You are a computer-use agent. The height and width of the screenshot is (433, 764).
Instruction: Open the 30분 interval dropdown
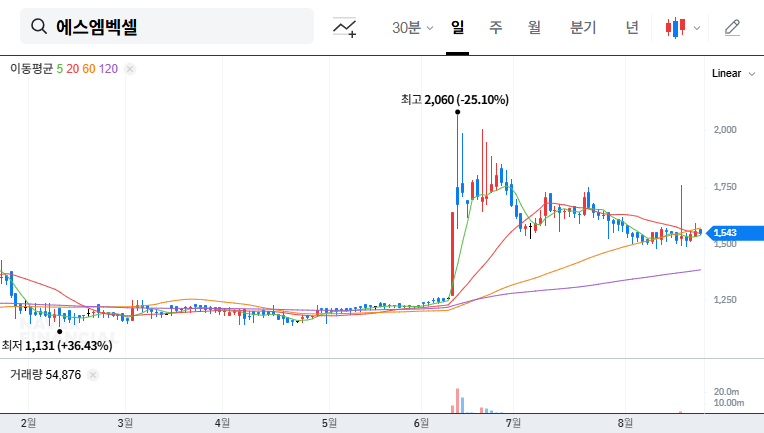point(412,27)
